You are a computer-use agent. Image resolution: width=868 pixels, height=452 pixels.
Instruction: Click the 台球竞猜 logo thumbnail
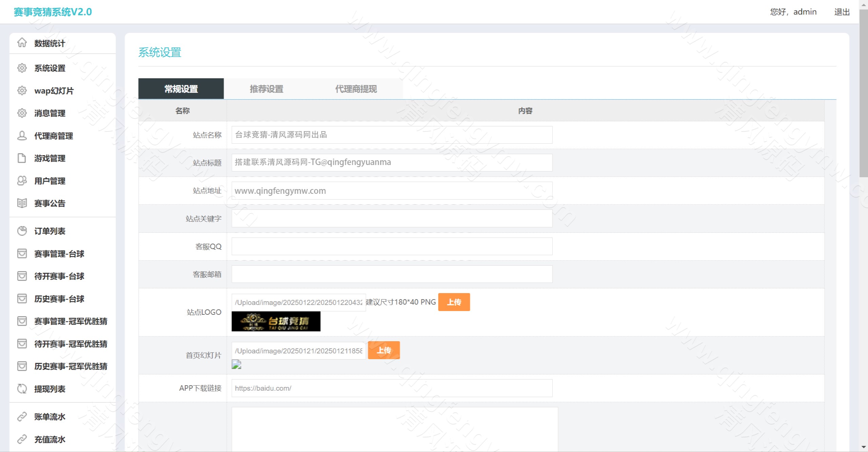tap(276, 322)
